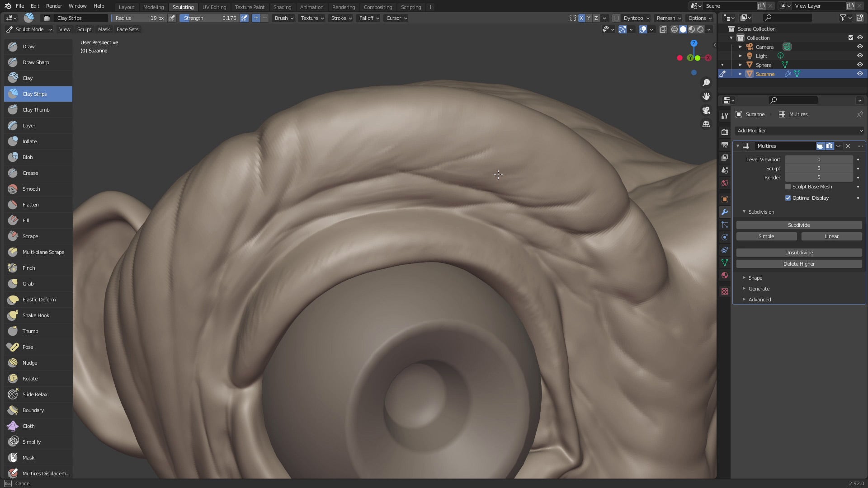Select the Pose brush
Screen dimensions: 868x488
pos(38,347)
